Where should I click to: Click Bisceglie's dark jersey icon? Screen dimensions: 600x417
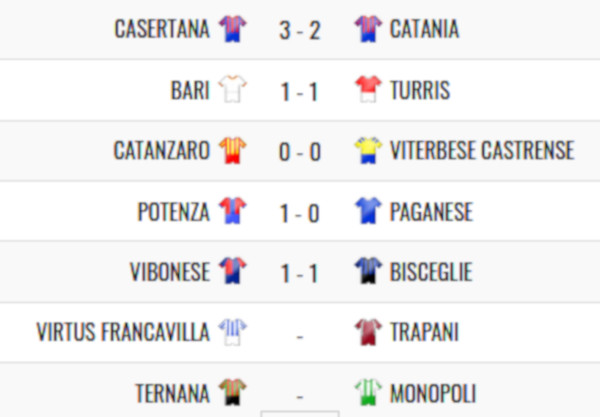coord(368,271)
